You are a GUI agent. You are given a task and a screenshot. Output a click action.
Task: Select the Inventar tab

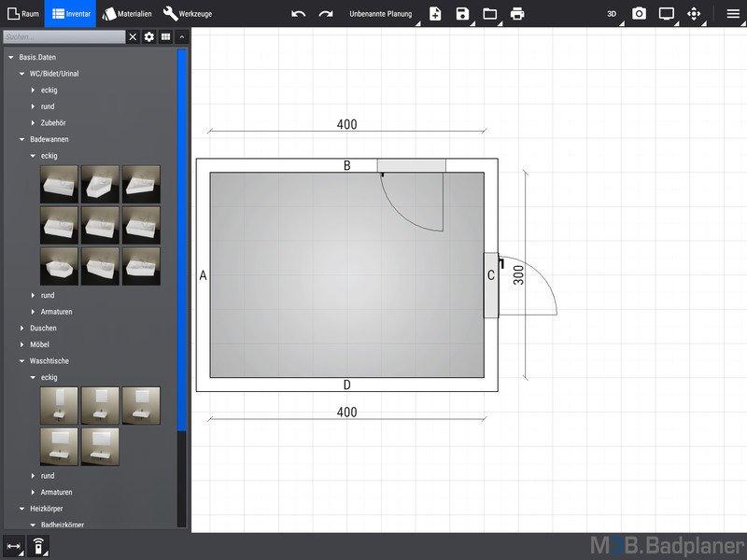click(x=71, y=14)
